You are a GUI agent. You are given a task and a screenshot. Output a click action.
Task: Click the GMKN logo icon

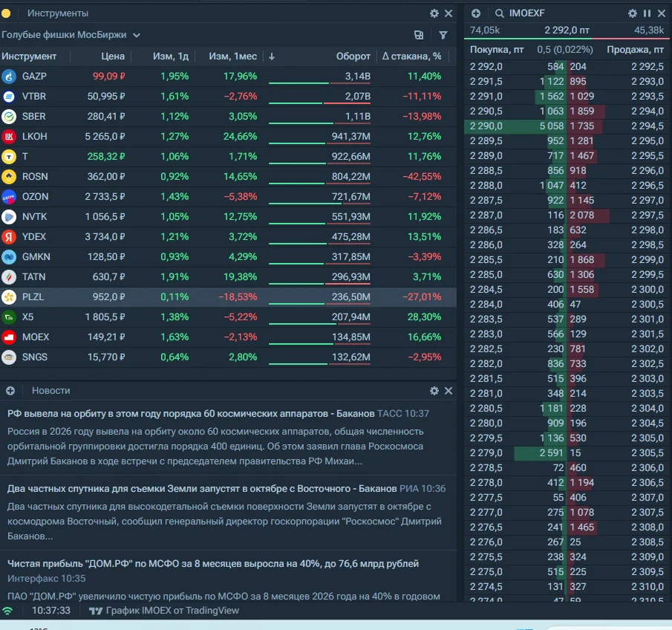click(9, 257)
